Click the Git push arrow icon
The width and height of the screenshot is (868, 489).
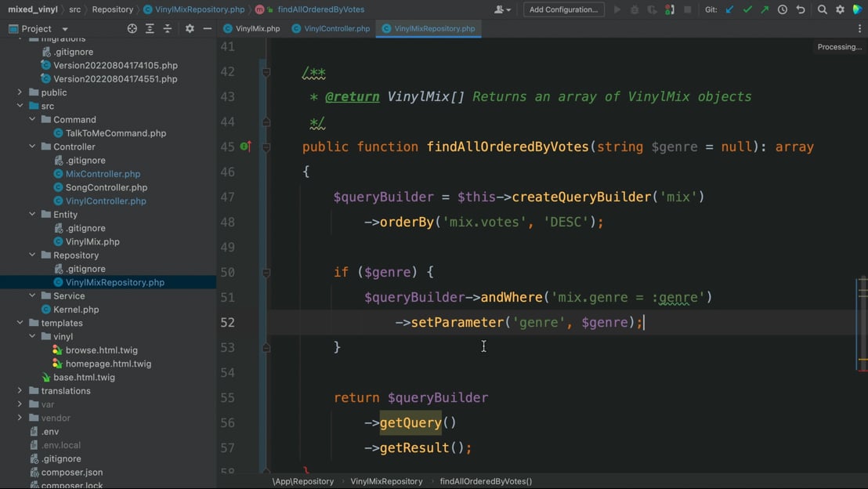[765, 9]
